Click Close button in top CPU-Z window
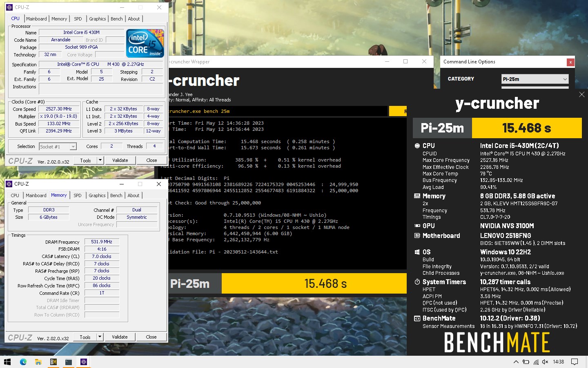Image resolution: width=588 pixels, height=368 pixels. (x=151, y=160)
